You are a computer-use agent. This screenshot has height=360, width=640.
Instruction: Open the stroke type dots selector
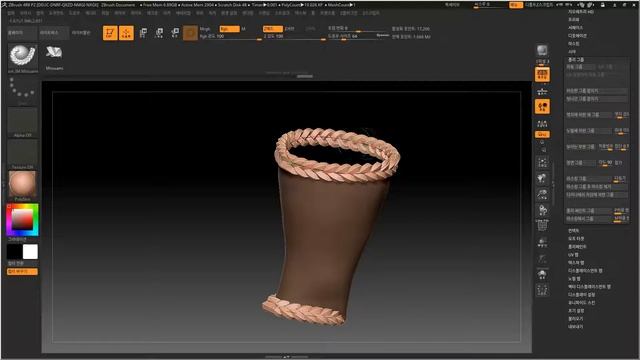[22, 90]
